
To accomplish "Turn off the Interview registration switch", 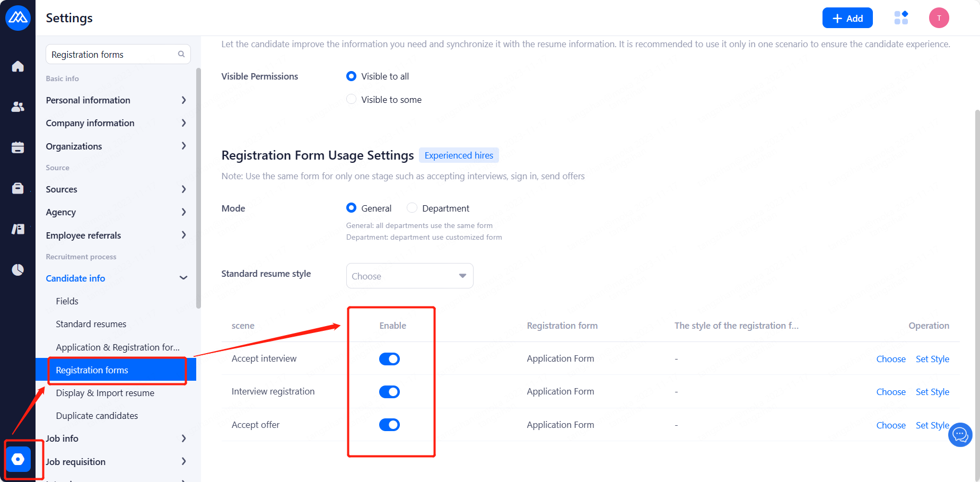I will tap(389, 392).
